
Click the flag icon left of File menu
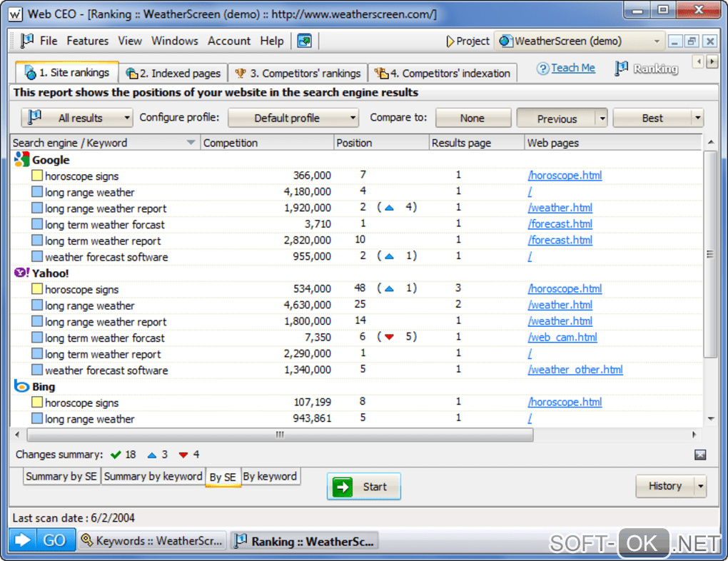point(27,41)
